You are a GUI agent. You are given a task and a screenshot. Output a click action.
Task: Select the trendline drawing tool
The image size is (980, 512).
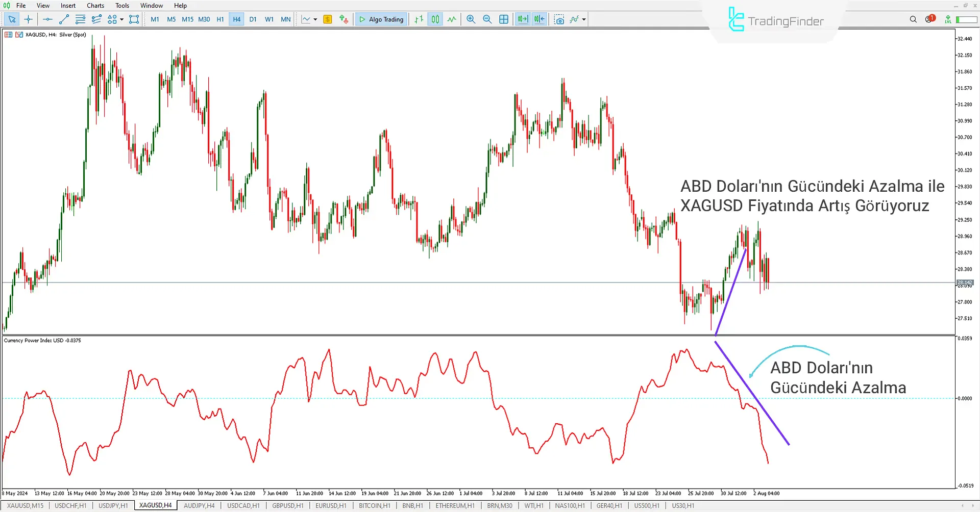point(64,19)
